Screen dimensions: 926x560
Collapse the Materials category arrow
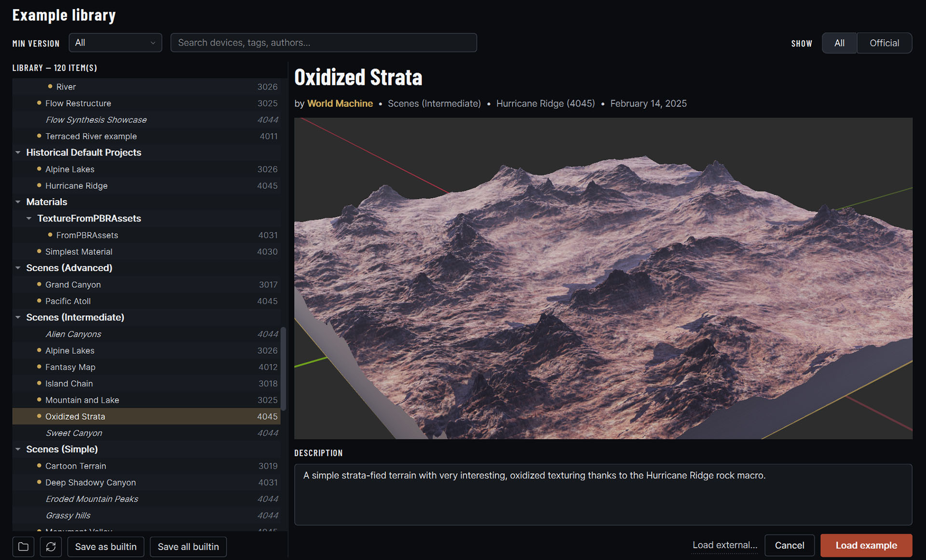coord(18,202)
